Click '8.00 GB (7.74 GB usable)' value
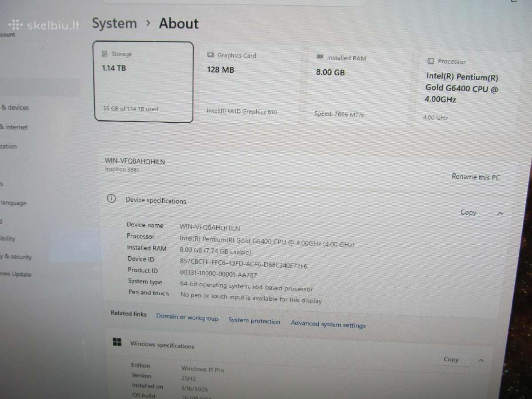The image size is (532, 399). (x=215, y=251)
